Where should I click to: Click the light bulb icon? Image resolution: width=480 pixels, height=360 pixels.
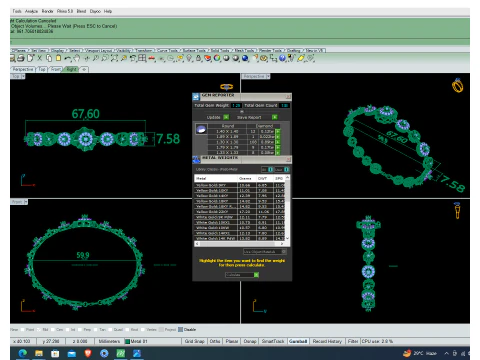[x=189, y=58]
